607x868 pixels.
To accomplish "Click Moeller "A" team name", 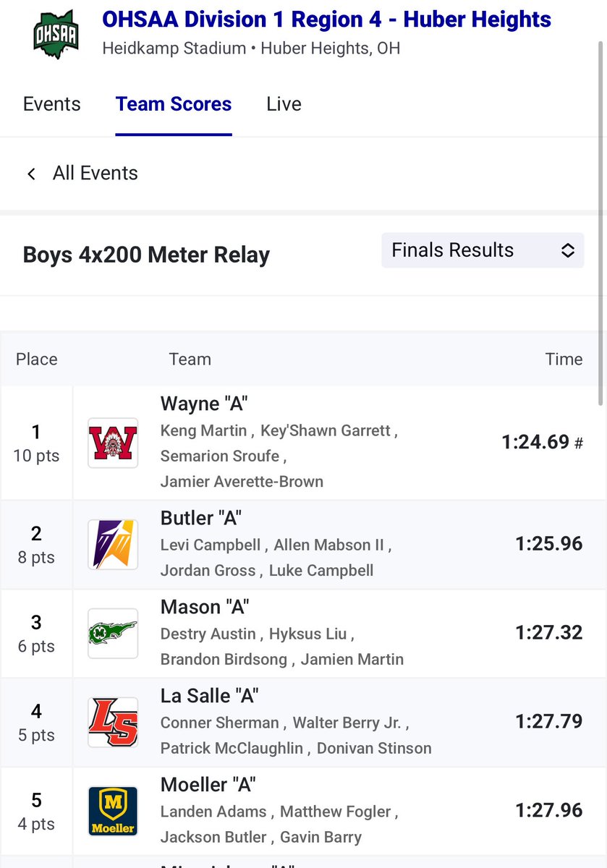I will (208, 785).
